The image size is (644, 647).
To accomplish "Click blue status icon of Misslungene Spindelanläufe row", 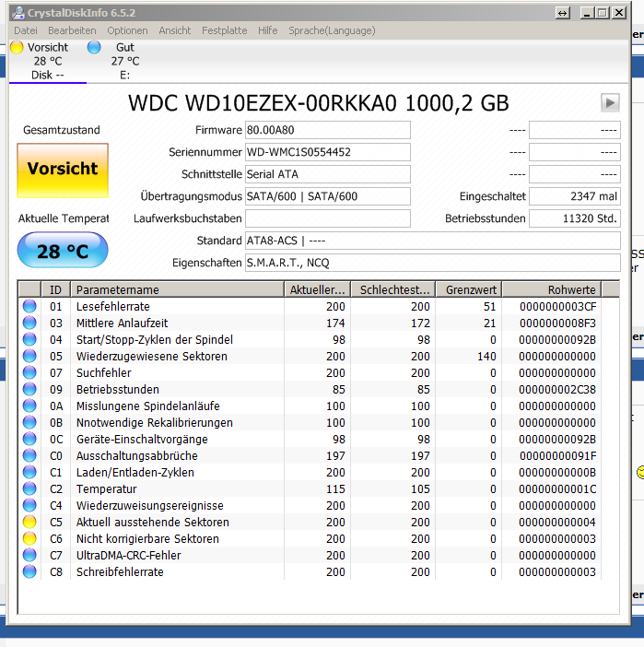I will tap(29, 406).
